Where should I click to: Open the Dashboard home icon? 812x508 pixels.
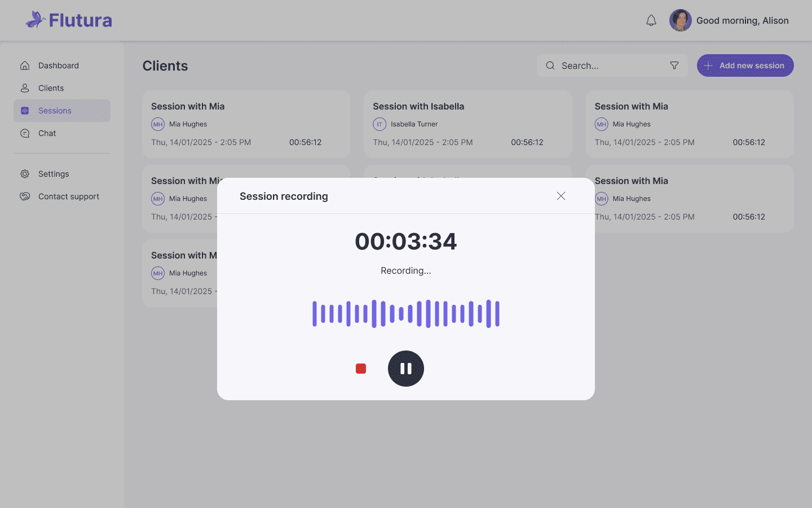(25, 65)
